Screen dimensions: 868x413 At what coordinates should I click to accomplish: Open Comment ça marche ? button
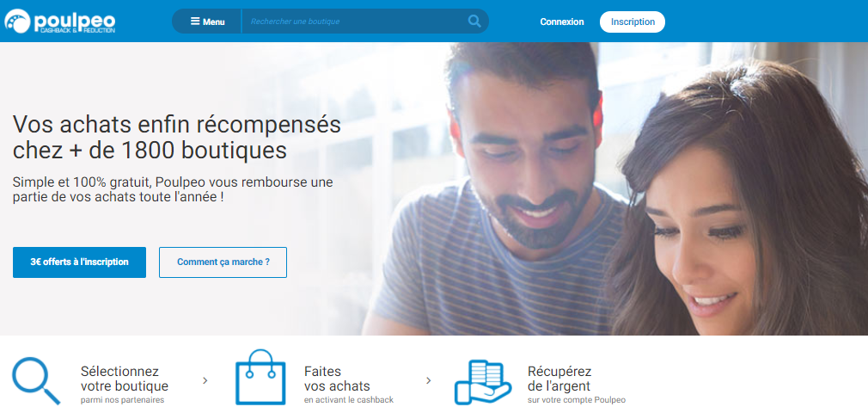223,262
